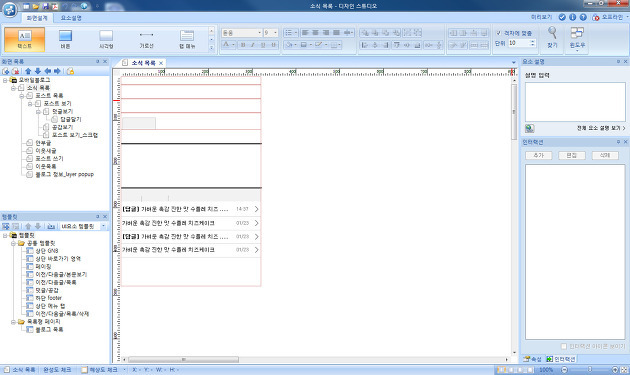The image size is (630, 375).
Task: Click left arrow in 화면 목록 toolbar
Action: [x=47, y=71]
